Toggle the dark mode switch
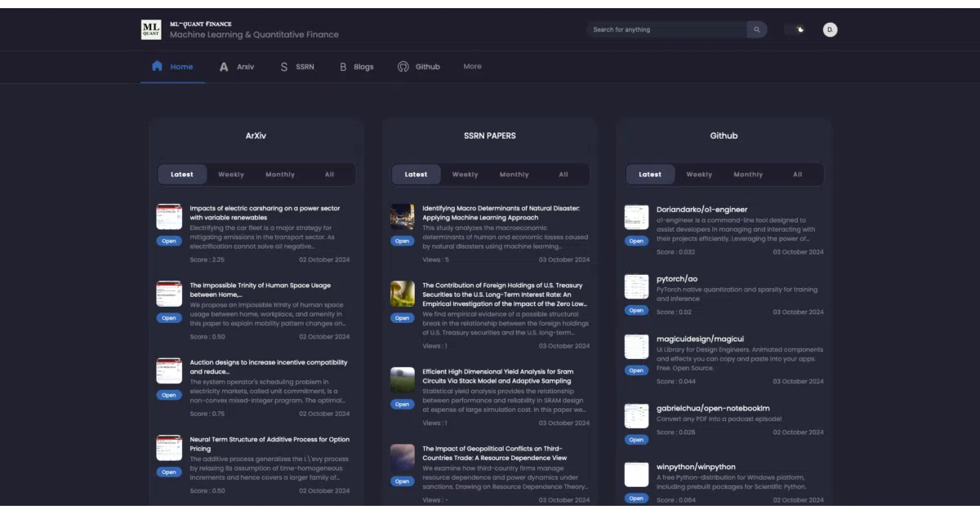 796,29
